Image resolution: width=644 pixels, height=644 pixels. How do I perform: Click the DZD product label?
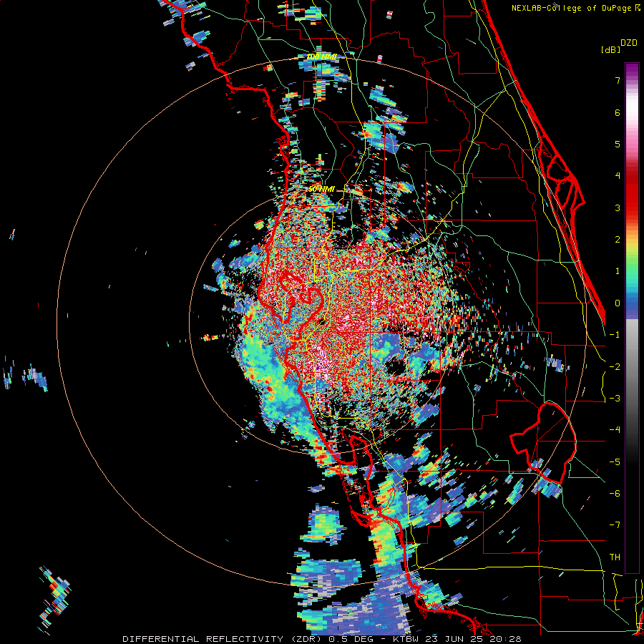[x=629, y=43]
